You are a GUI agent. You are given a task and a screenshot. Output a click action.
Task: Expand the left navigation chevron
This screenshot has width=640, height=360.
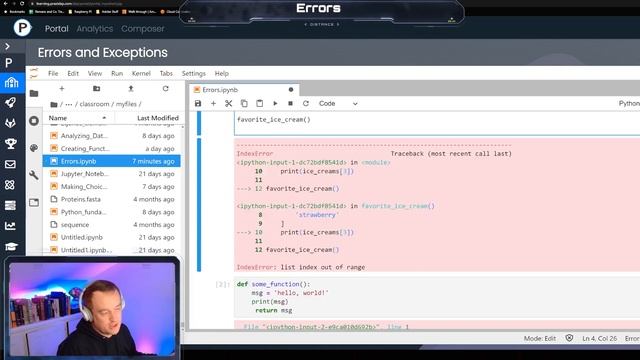[7, 47]
